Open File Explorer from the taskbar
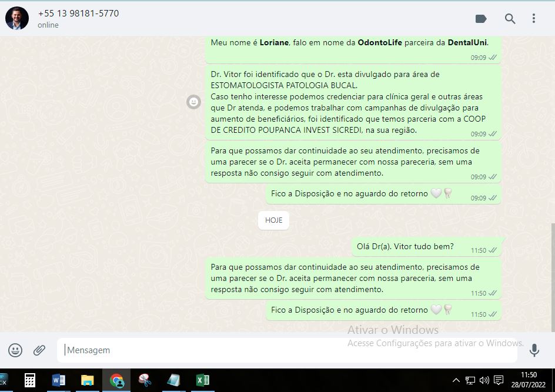This screenshot has height=392, width=555. [87, 380]
